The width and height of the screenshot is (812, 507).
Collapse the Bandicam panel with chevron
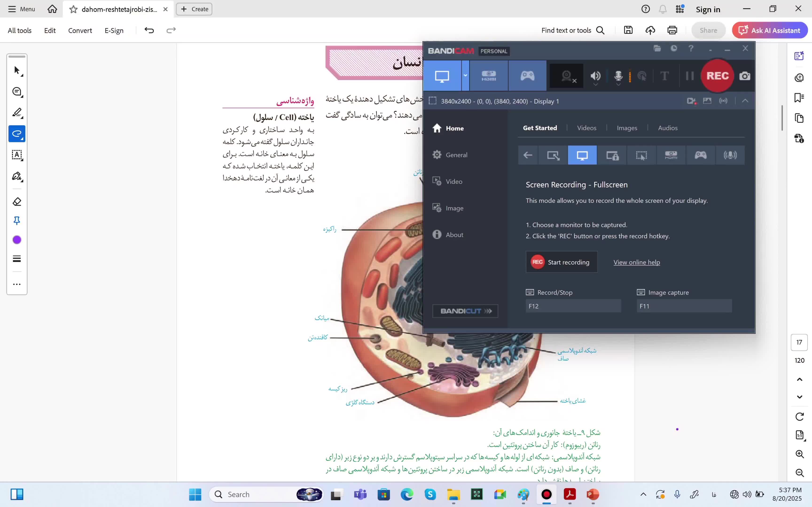745,101
